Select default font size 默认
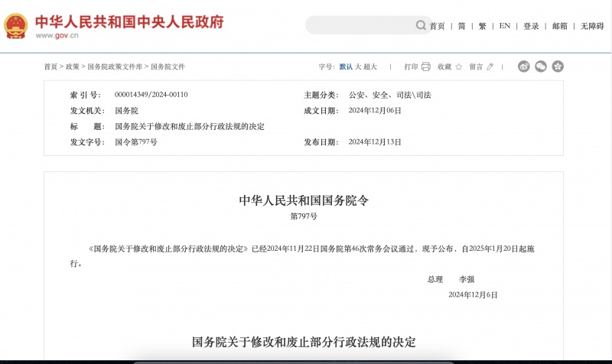The height and width of the screenshot is (364, 612). coord(346,67)
